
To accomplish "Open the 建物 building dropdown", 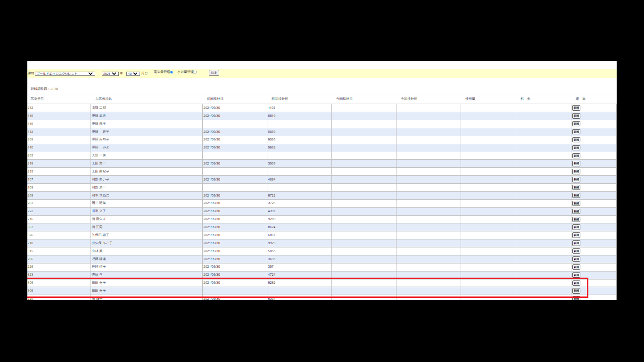I will point(65,74).
